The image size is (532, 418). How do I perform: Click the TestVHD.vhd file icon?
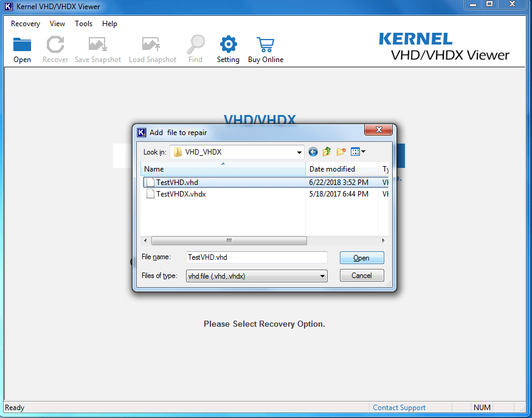pos(150,183)
